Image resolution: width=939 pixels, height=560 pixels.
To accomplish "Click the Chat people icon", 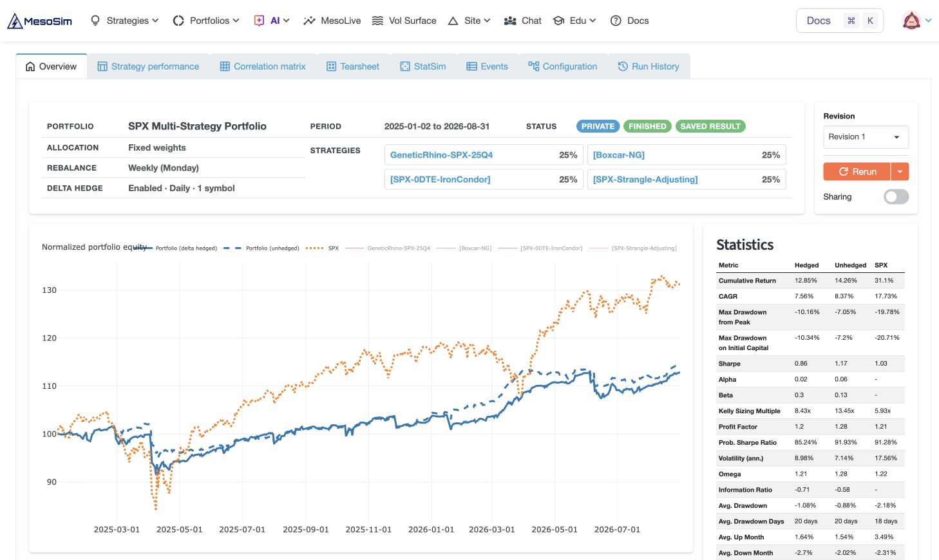I will pyautogui.click(x=510, y=21).
